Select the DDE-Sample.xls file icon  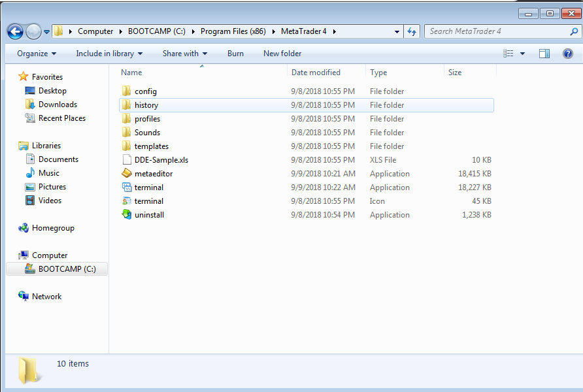pyautogui.click(x=127, y=160)
